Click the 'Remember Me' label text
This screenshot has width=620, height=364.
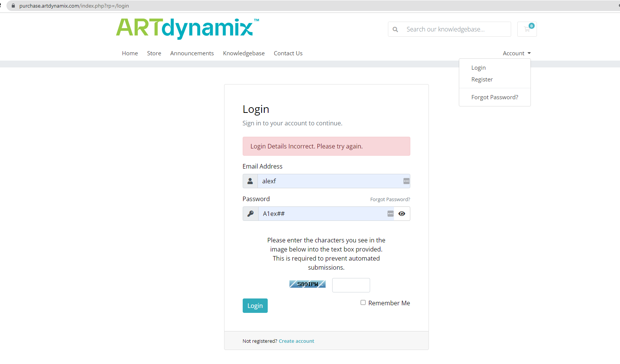[389, 303]
